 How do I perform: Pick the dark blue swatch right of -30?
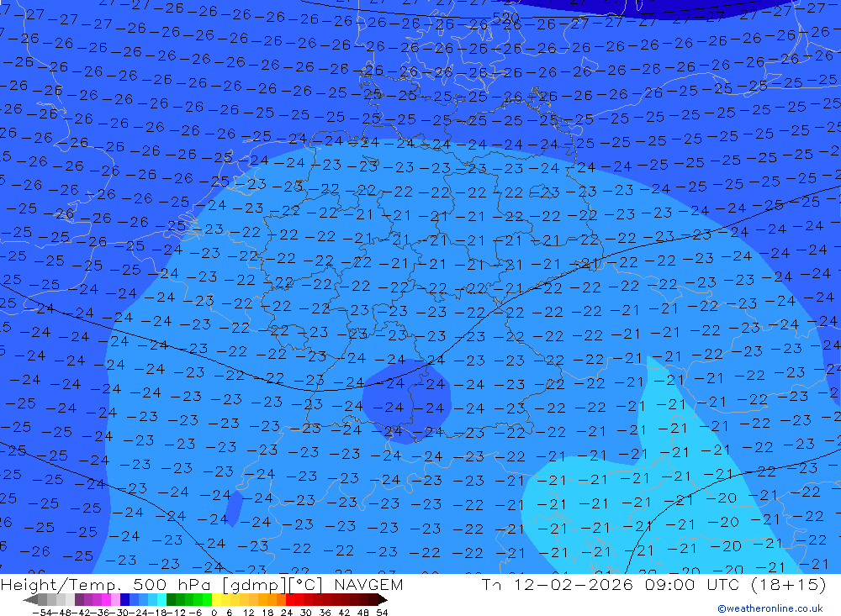[124, 600]
